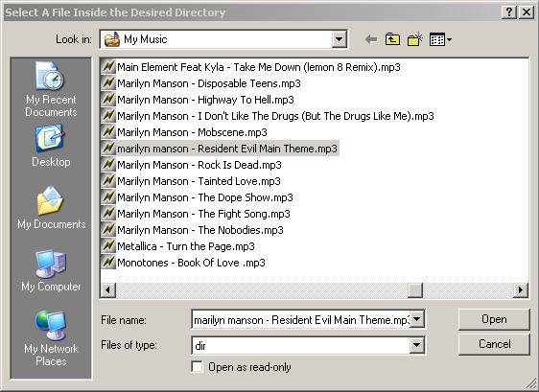Screen dimensions: 539x392
Task: Click icon of Disposable Teens.mp3
Action: pos(108,82)
